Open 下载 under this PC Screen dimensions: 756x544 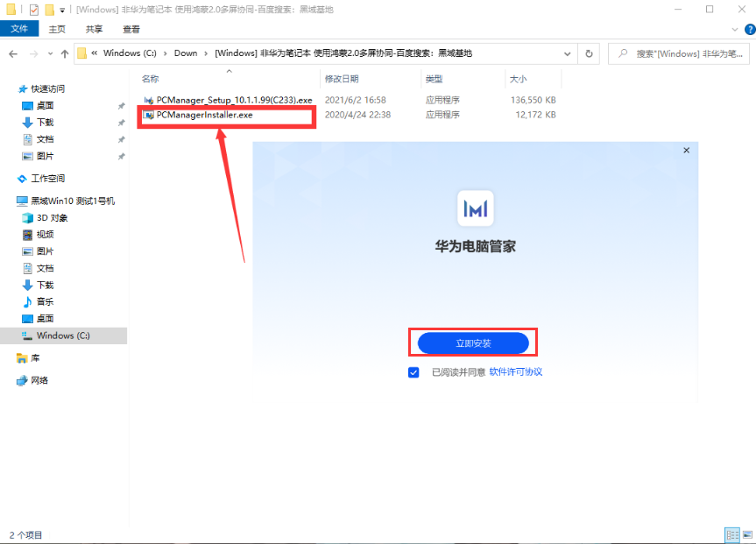point(45,285)
